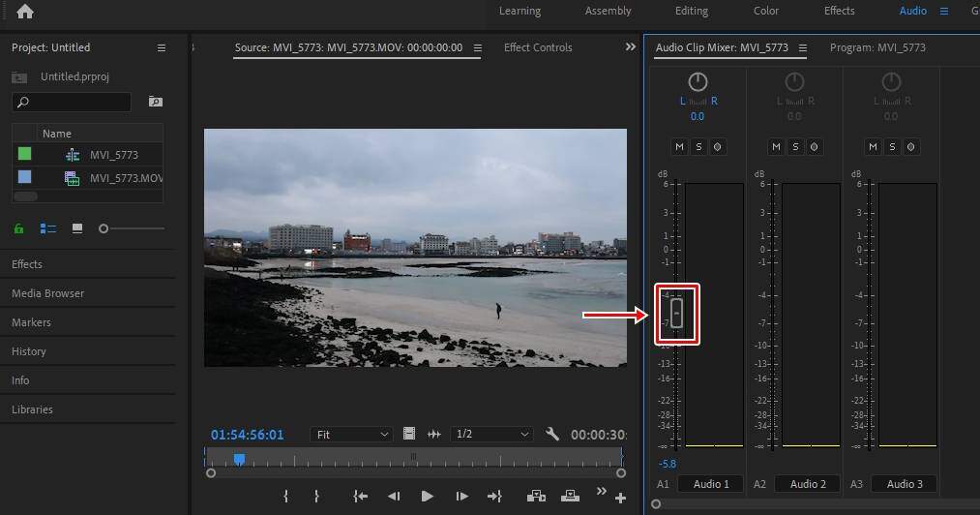Switch to the Assembly workspace
The image size is (980, 515).
[x=609, y=11]
